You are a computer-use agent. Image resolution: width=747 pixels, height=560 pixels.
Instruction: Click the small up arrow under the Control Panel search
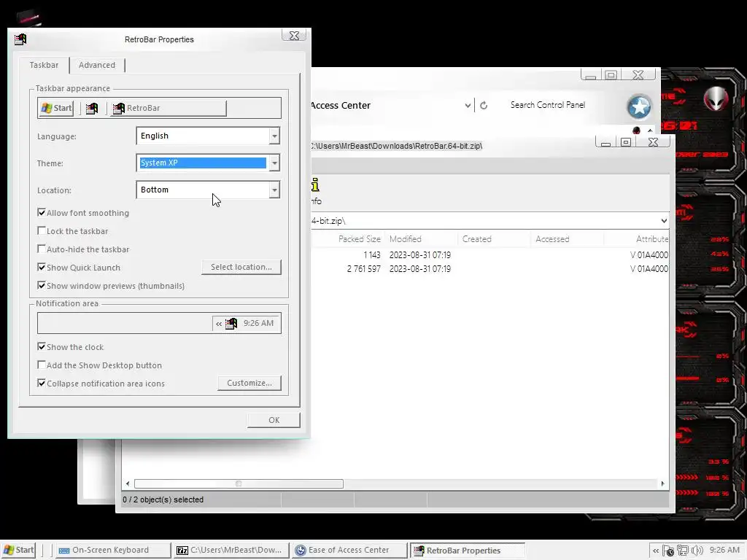(x=650, y=131)
